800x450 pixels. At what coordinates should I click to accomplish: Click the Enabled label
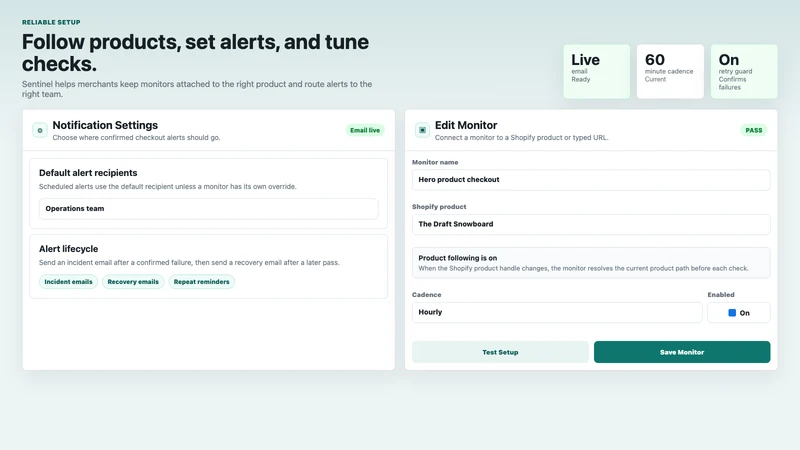click(x=721, y=295)
